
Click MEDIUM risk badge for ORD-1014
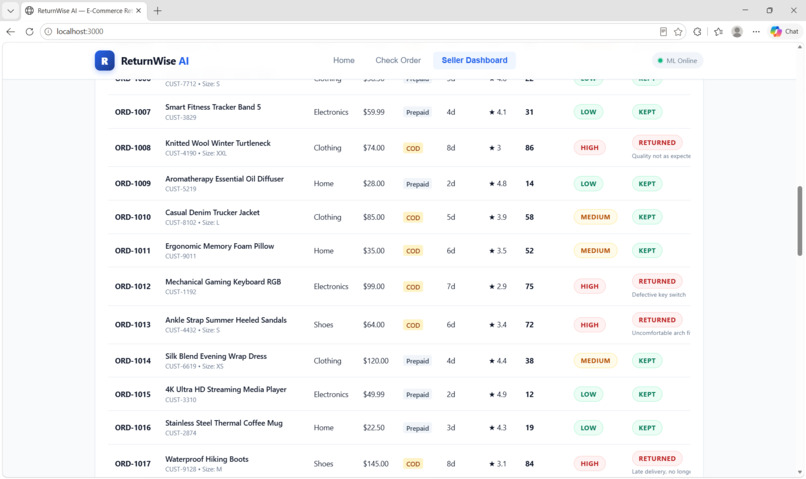click(595, 361)
